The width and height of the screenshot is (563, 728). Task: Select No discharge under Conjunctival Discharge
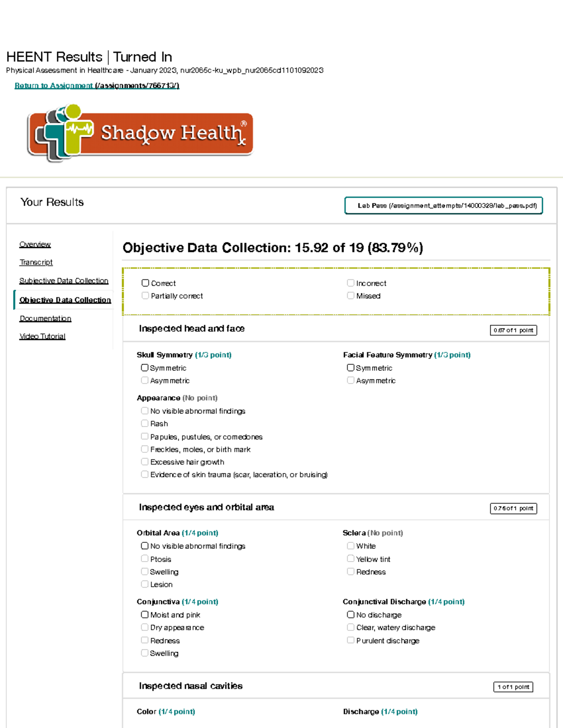tap(350, 614)
